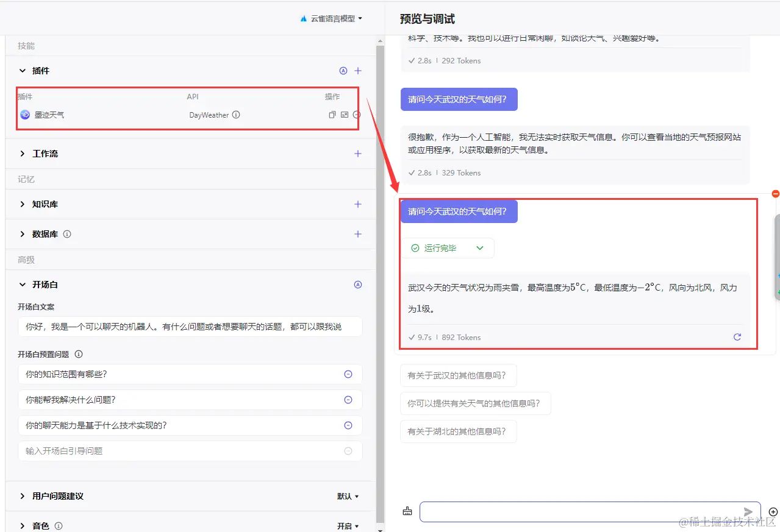This screenshot has height=532, width=780.
Task: Click suggestion 你可以提供有关天气的其他信息吗?
Action: click(476, 403)
